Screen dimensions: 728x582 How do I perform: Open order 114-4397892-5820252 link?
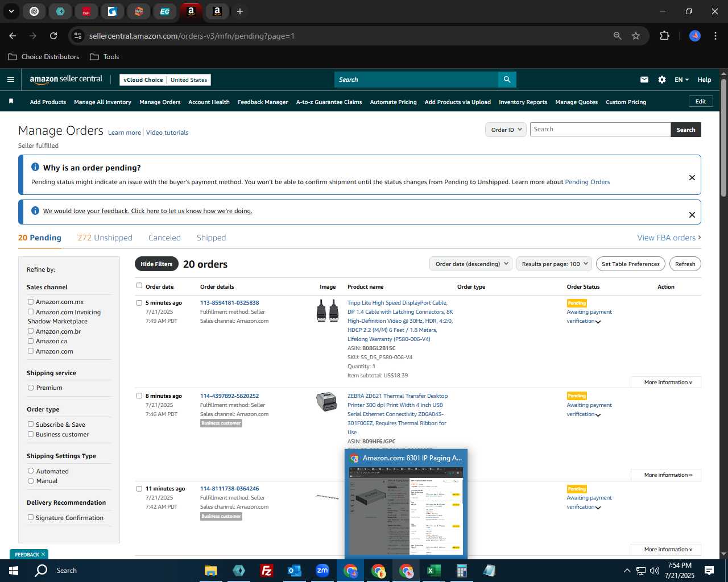point(229,396)
